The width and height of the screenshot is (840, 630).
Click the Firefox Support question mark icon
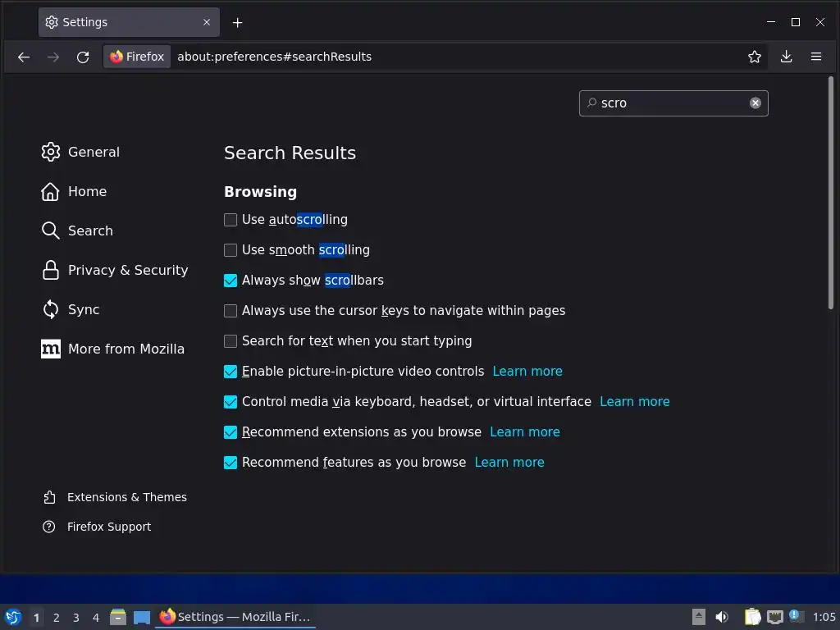click(48, 527)
